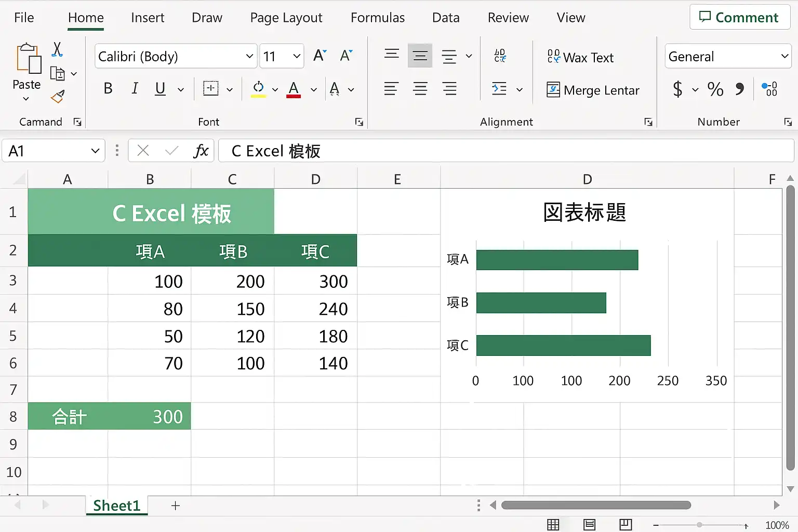Click the Format Painter brush icon
Image resolution: width=798 pixels, height=532 pixels.
click(58, 97)
